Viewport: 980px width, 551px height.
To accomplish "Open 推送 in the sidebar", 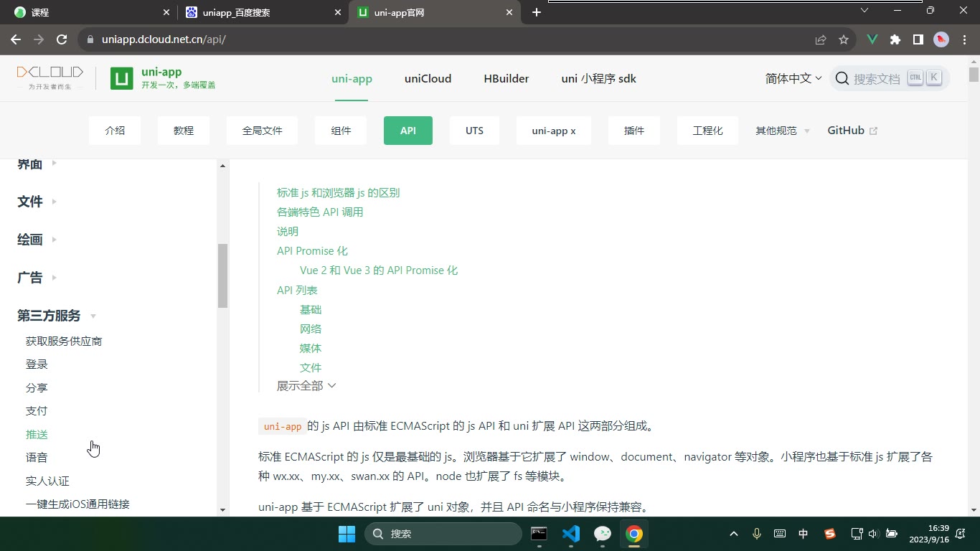I will (37, 435).
